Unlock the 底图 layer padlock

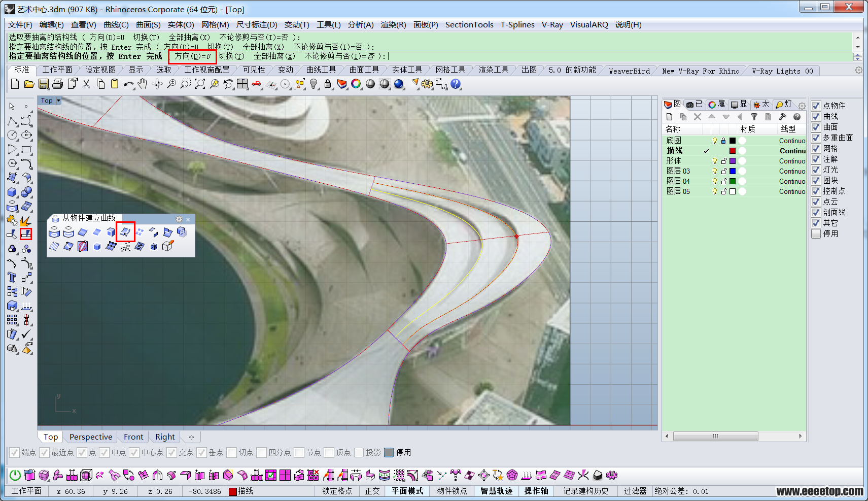pyautogui.click(x=724, y=141)
